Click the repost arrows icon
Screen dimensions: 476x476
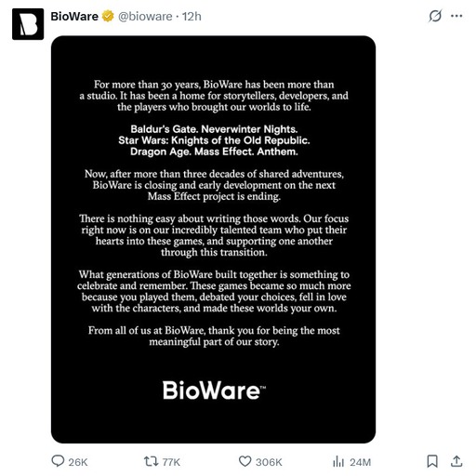(151, 461)
